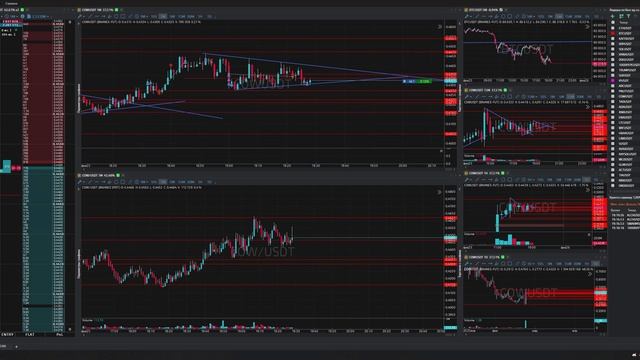The width and height of the screenshot is (640, 360).
Task: Click the Тикер column header in watchlist
Action: (x=623, y=23)
